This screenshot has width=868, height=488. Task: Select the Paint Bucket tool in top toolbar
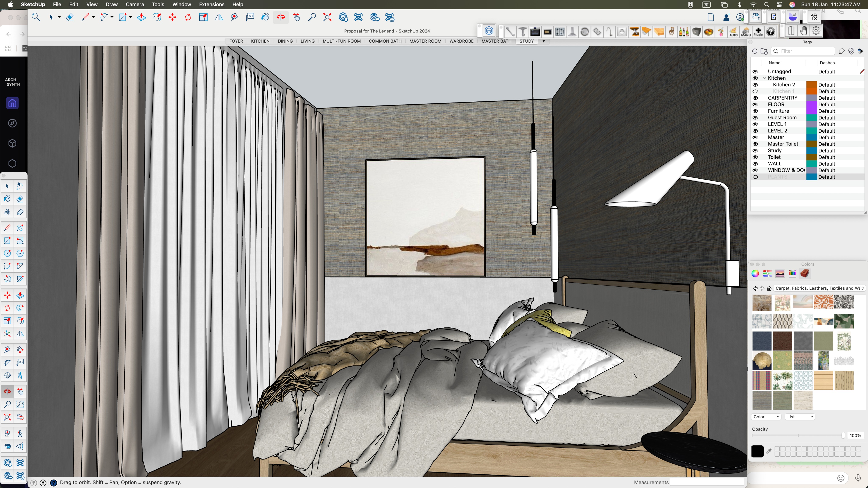[265, 17]
